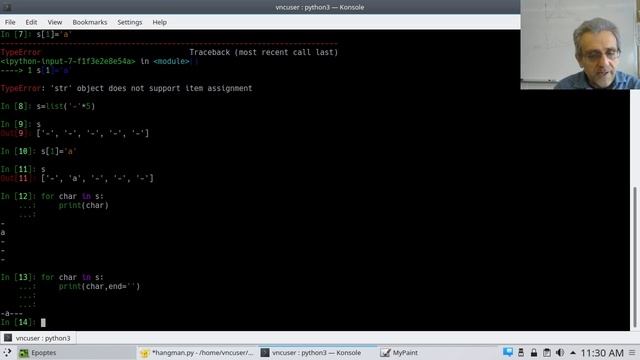640x360 pixels.
Task: Open the Bookmarks menu
Action: (90, 22)
